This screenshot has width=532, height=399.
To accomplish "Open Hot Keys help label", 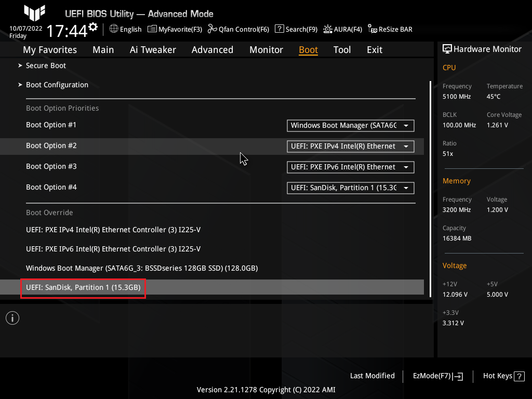I will 497,376.
